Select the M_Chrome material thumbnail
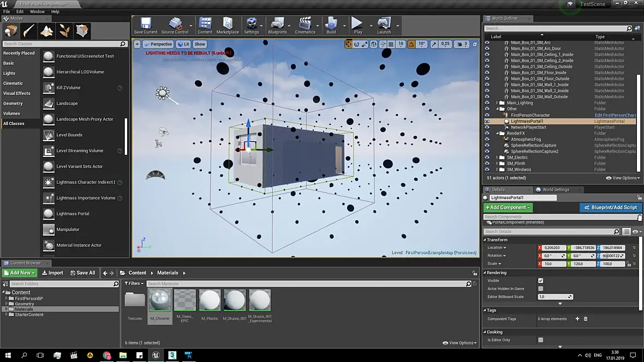Screen dimensions: 644x362 pos(159,300)
